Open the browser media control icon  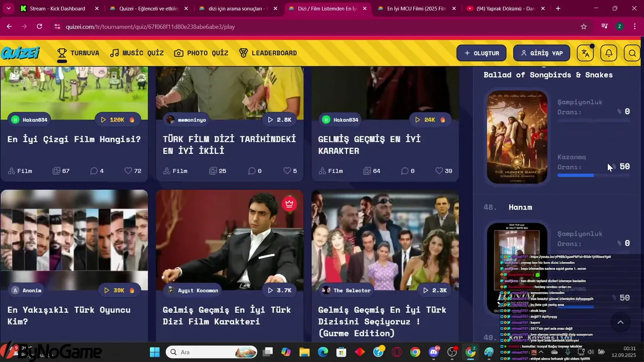[x=605, y=26]
